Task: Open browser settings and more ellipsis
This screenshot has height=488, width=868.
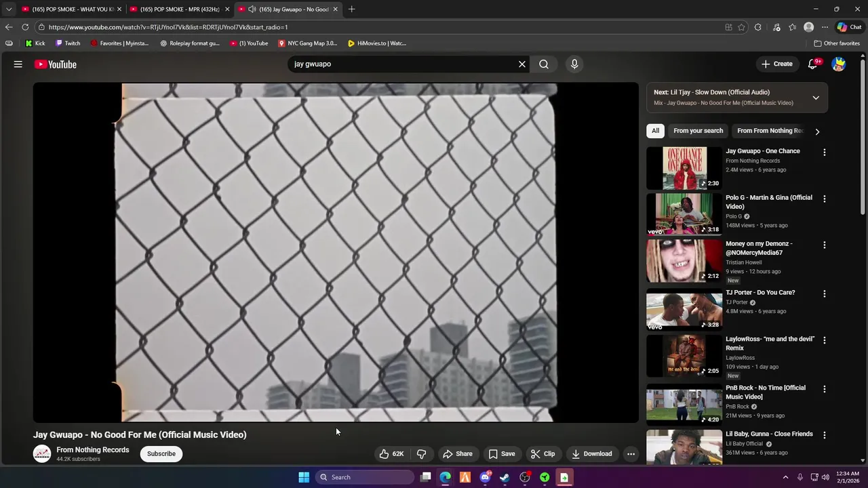Action: click(x=825, y=27)
